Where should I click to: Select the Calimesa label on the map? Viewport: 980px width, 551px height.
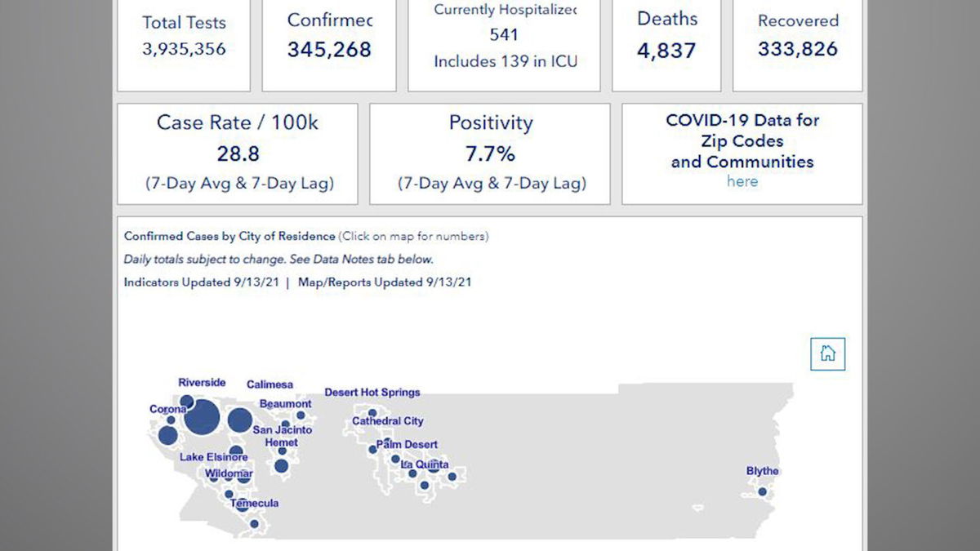click(269, 384)
